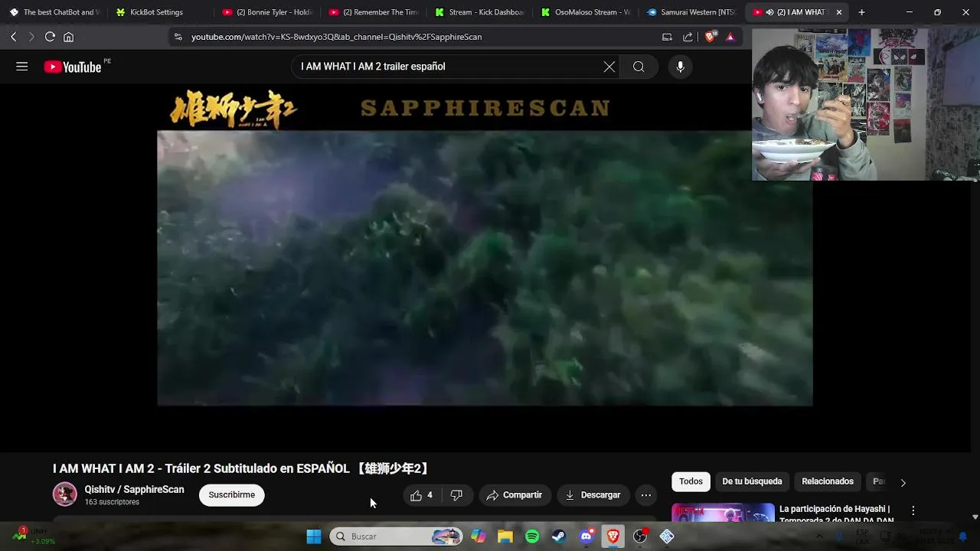Open the browser home page
This screenshot has width=980, height=551.
coord(68,37)
